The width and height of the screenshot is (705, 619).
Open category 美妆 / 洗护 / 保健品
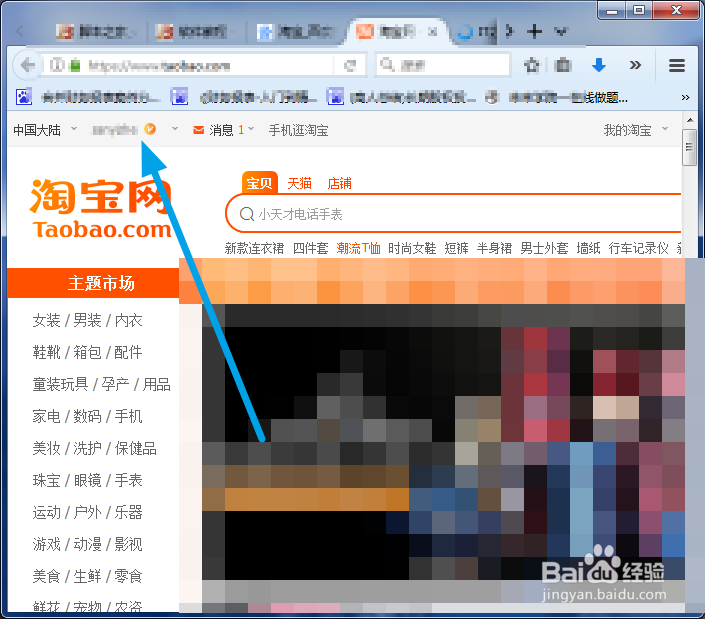pyautogui.click(x=94, y=449)
